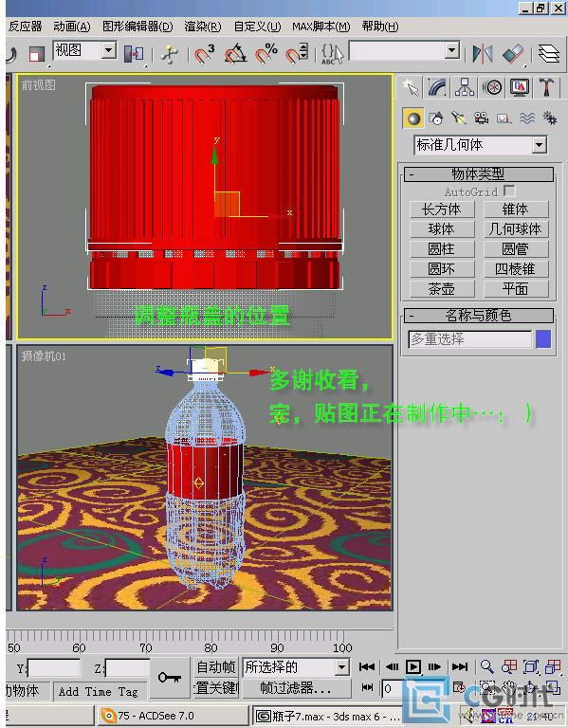Image resolution: width=568 pixels, height=728 pixels.
Task: Click the scale tool icon in toolbar
Action: 36,54
